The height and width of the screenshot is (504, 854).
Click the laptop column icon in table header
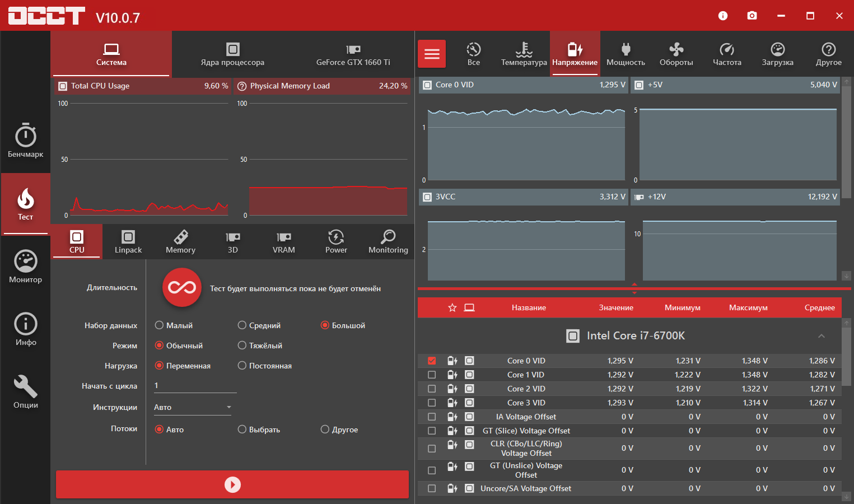469,307
